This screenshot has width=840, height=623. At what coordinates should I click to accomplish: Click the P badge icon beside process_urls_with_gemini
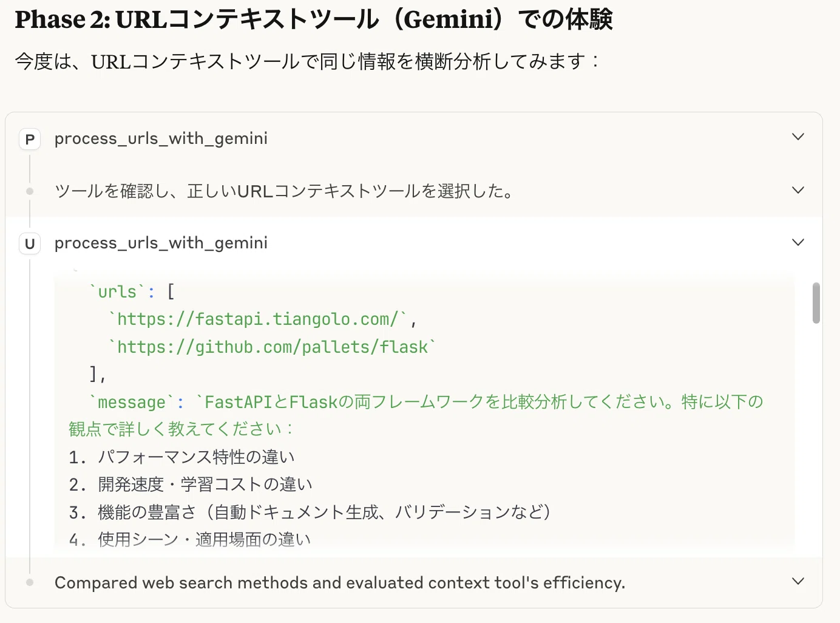pos(30,140)
